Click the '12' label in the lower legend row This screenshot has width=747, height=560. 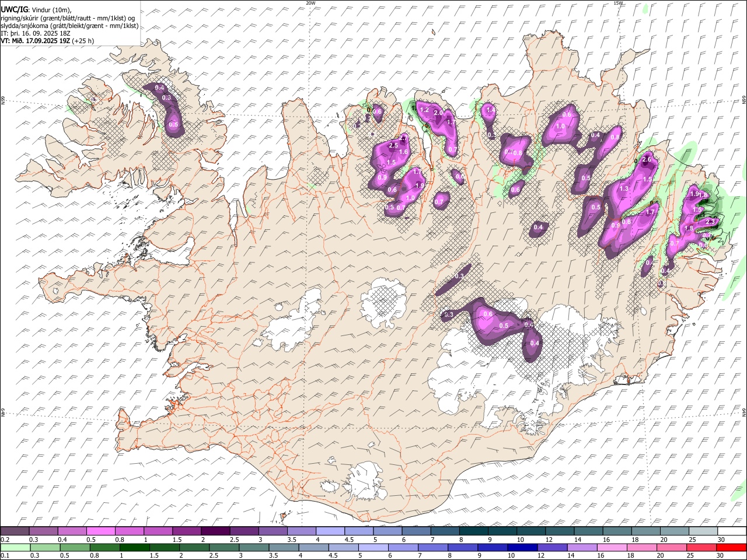point(541,556)
